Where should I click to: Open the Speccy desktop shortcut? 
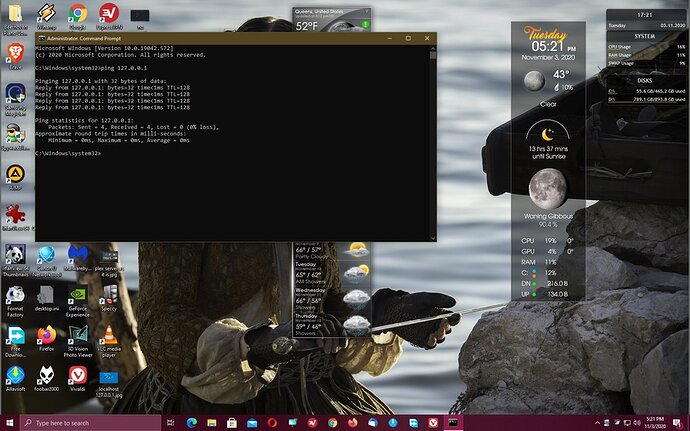[x=109, y=298]
